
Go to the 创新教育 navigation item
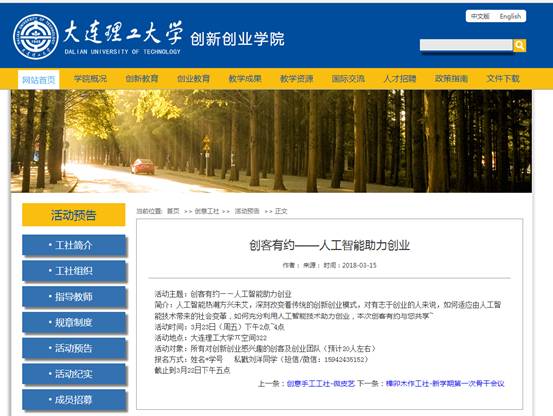(142, 79)
